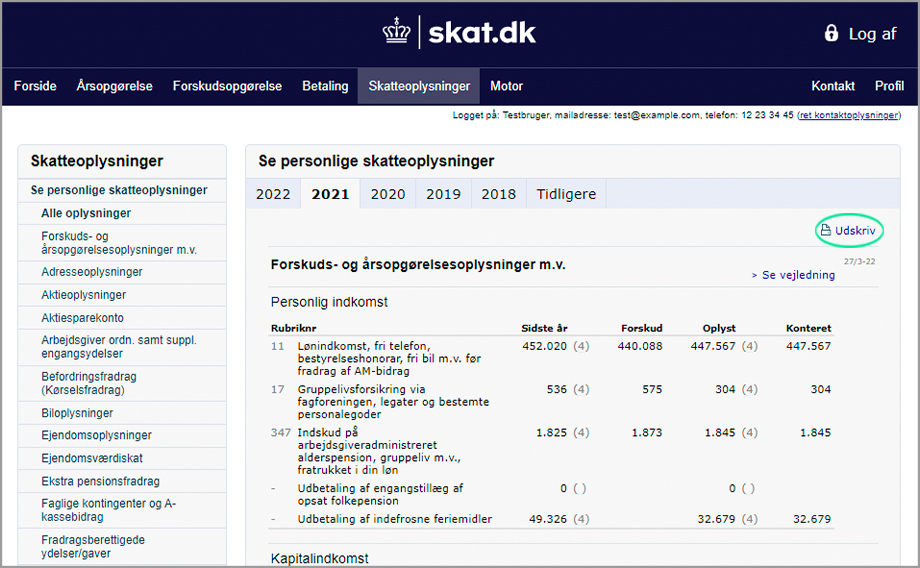This screenshot has height=568, width=920.
Task: Click the skat.dk logo text
Action: (x=482, y=33)
